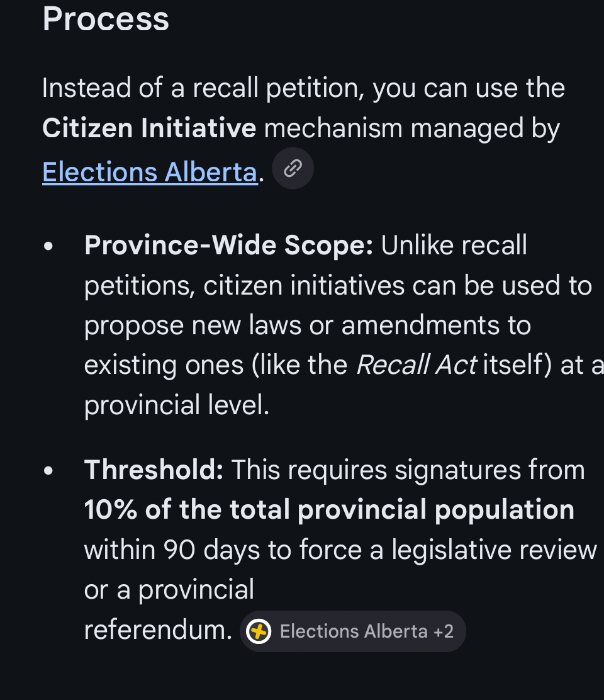Image resolution: width=604 pixels, height=700 pixels.
Task: Click the bullet dot beside Threshold
Action: [x=48, y=471]
